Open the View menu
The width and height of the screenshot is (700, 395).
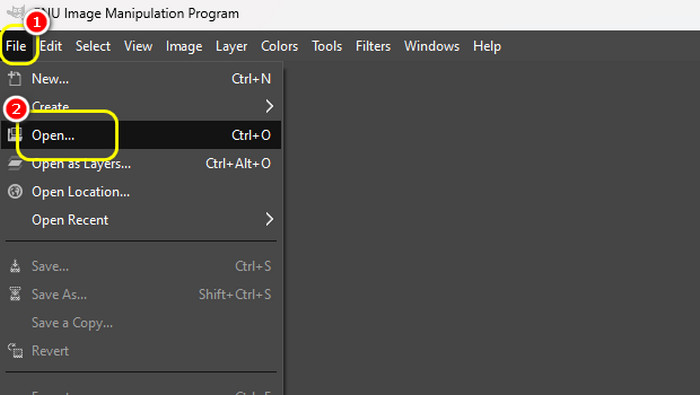(x=138, y=46)
